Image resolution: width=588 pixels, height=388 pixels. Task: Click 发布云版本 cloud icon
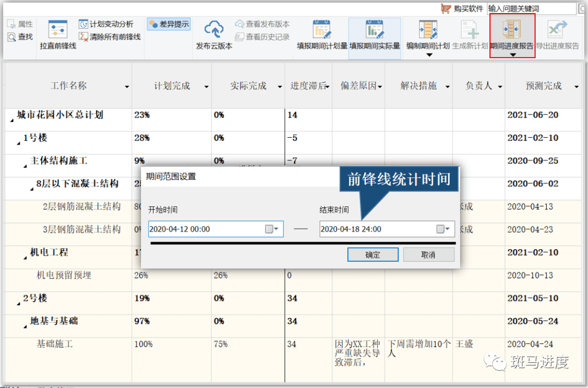coord(214,29)
